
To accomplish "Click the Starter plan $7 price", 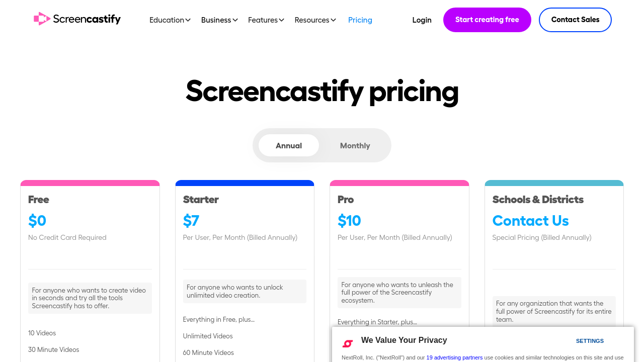I will [x=191, y=221].
